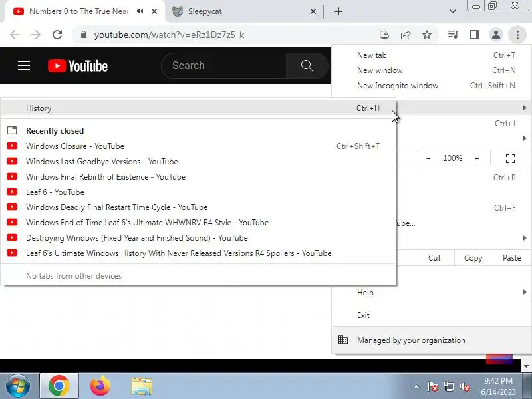
Task: Show hidden tray icons arrow
Action: 417,386
